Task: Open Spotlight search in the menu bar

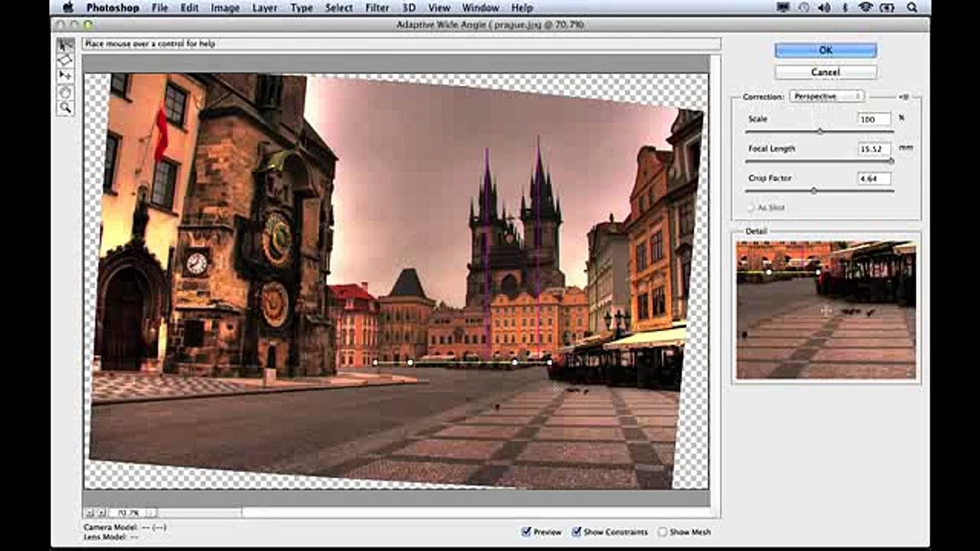Action: point(912,8)
